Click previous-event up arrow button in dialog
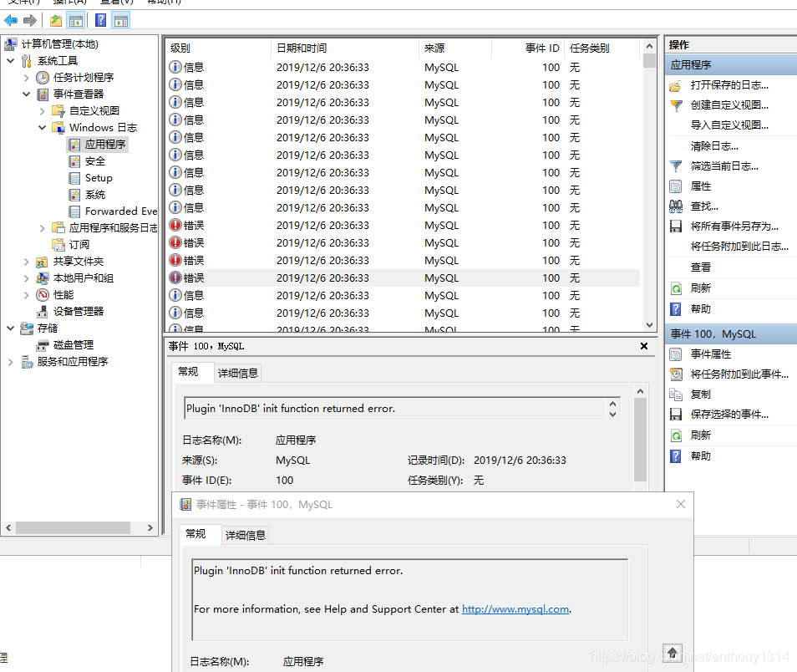Image resolution: width=797 pixels, height=672 pixels. click(x=672, y=652)
